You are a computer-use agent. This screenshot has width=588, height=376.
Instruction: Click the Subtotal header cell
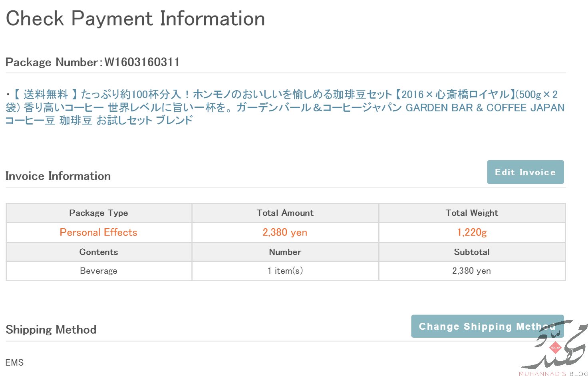point(472,252)
